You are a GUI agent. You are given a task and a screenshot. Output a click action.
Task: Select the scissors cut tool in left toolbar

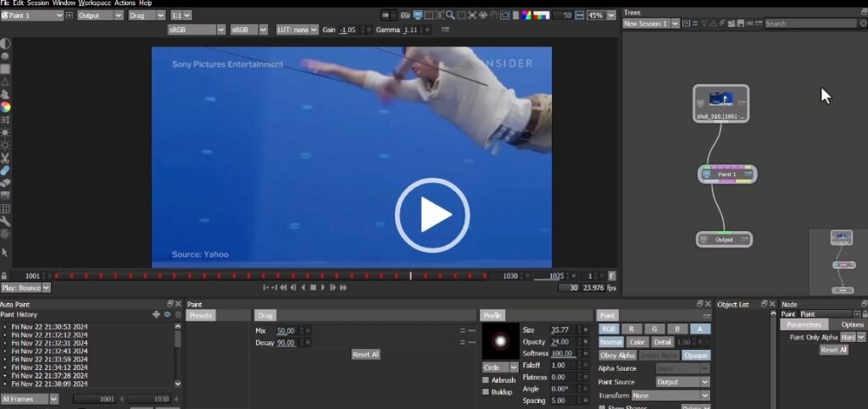pos(5,158)
